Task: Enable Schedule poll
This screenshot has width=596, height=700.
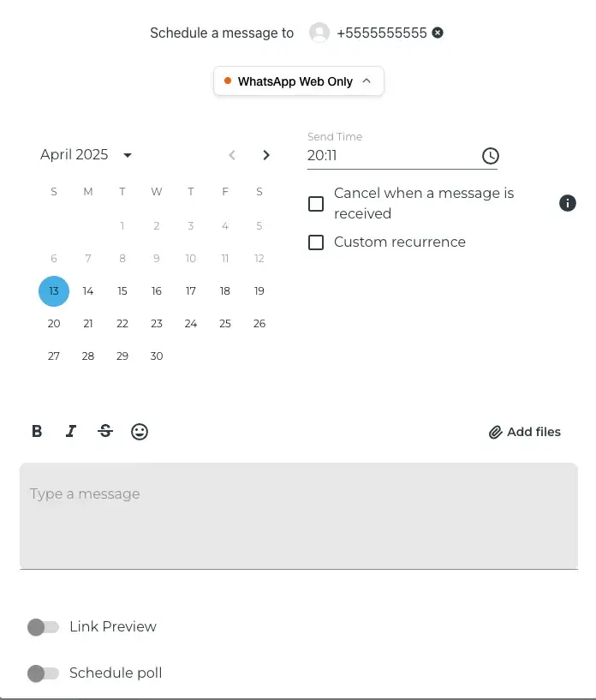Action: 44,673
